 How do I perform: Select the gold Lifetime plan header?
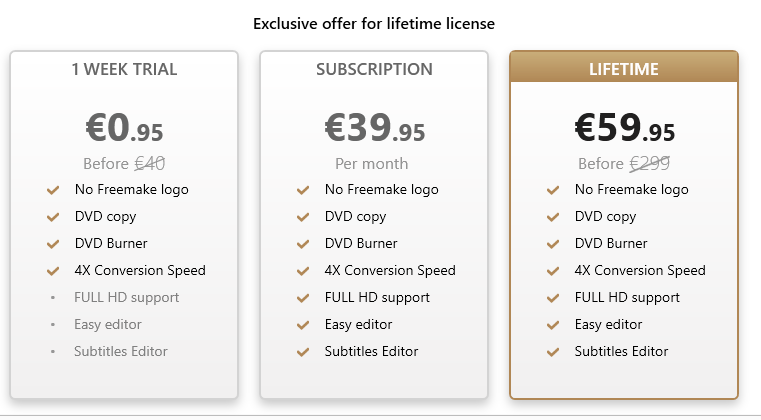tap(624, 70)
